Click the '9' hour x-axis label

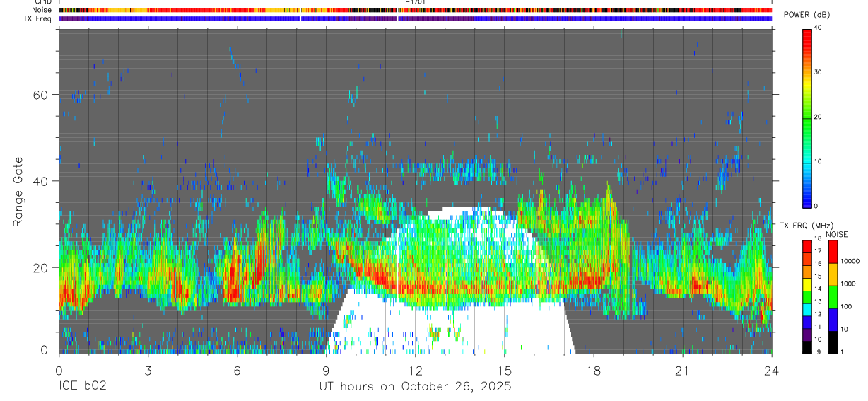[x=326, y=371]
